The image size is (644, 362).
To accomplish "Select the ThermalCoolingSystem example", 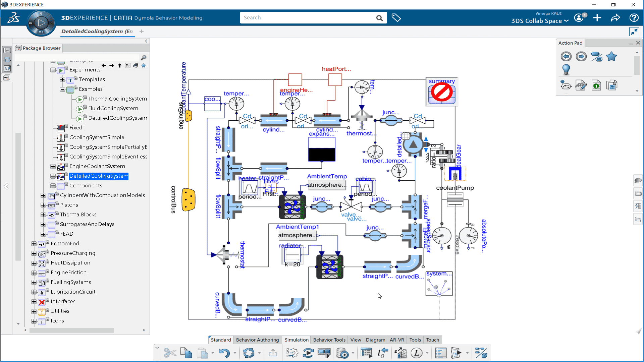I will coord(117,98).
